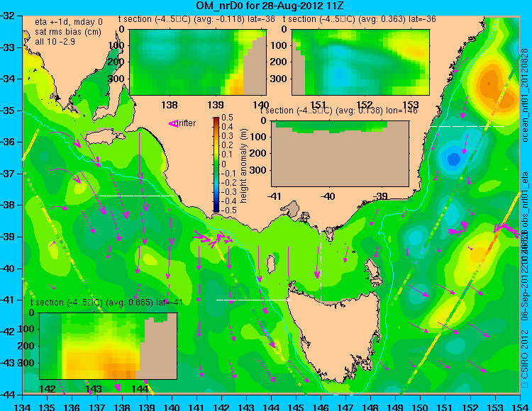The width and height of the screenshot is (532, 411).
Task: Click the '0.3' tick on the color bar
Action: (x=227, y=136)
